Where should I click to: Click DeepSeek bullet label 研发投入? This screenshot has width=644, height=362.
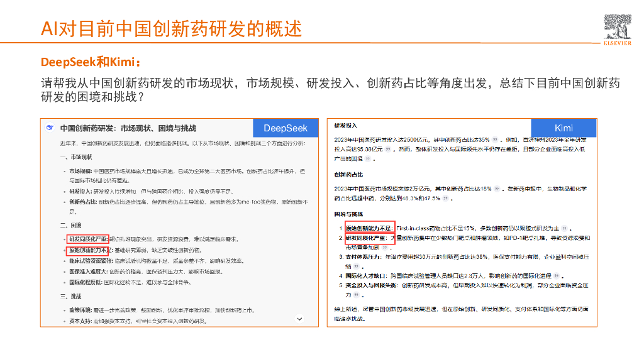tap(80, 191)
